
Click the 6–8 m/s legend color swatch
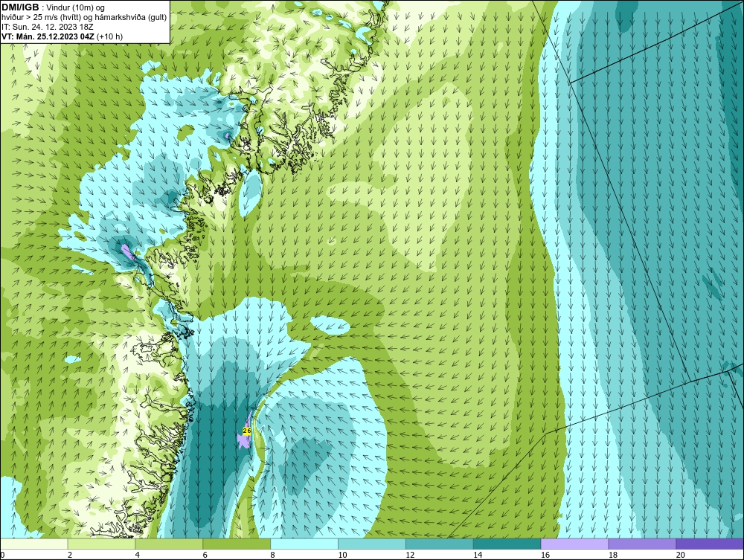click(237, 544)
